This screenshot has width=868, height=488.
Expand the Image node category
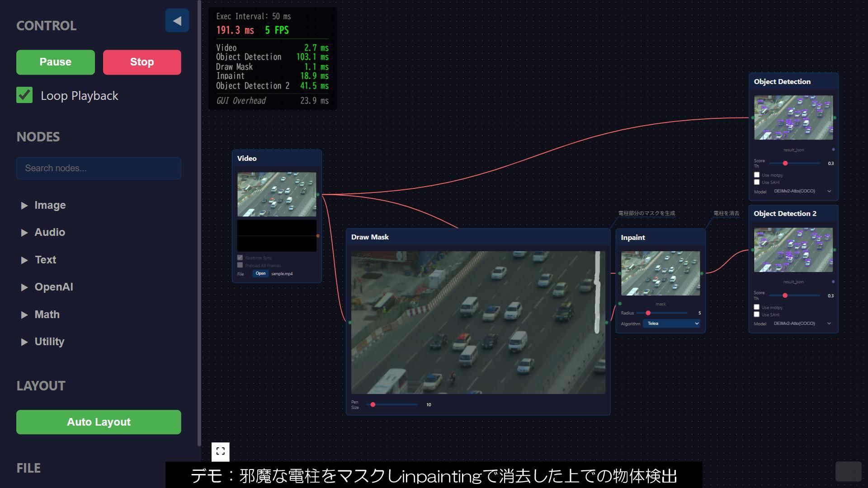click(50, 205)
